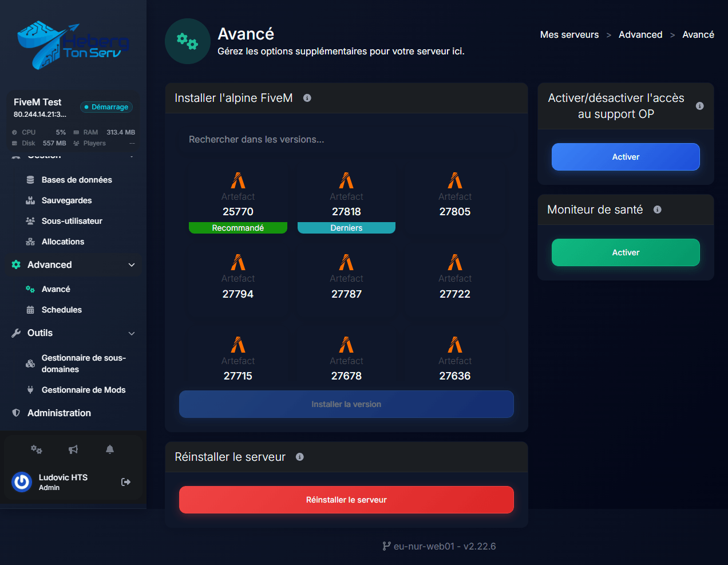Click the large gears icon beside Avancé title
Viewport: 728px width, 565px height.
click(188, 41)
